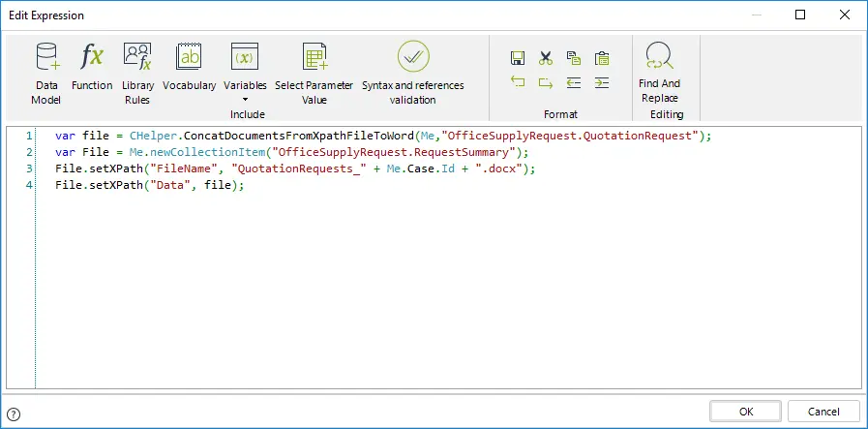The image size is (868, 429).
Task: Open the Vocabulary tool
Action: pos(189,67)
